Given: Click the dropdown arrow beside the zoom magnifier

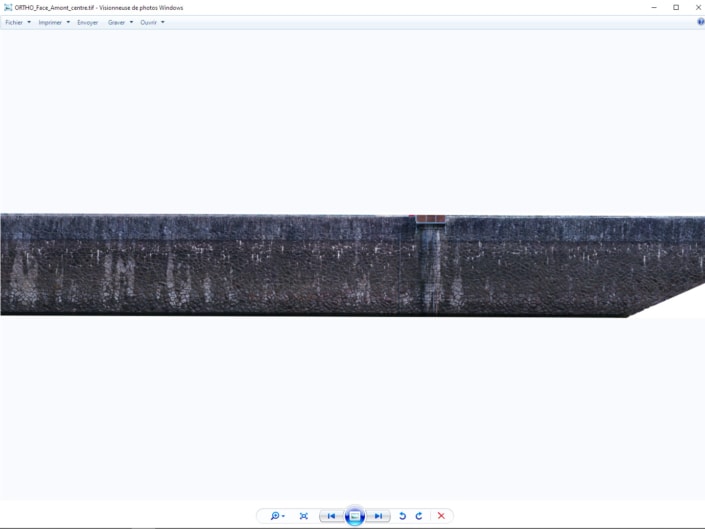Looking at the screenshot, I should coord(284,517).
